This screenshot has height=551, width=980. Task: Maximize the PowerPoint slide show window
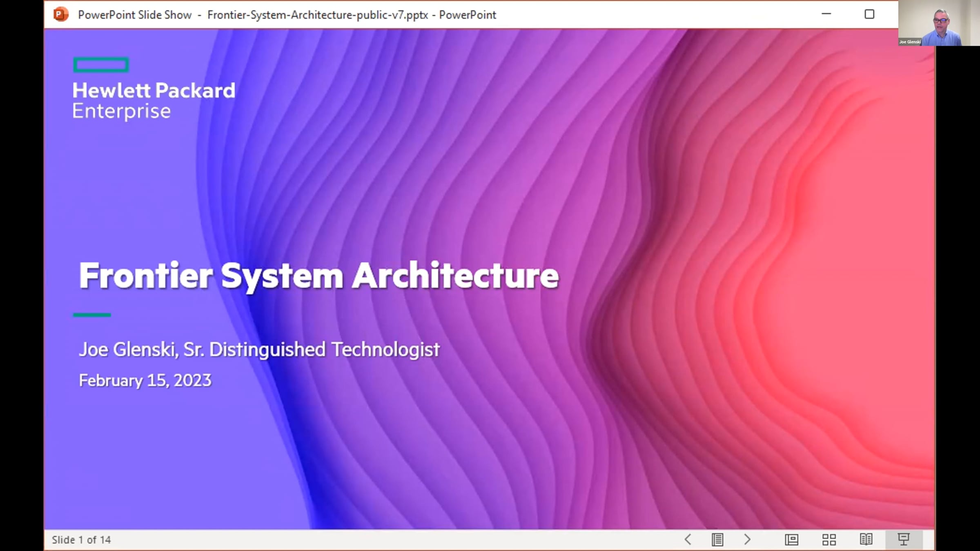[x=869, y=14]
